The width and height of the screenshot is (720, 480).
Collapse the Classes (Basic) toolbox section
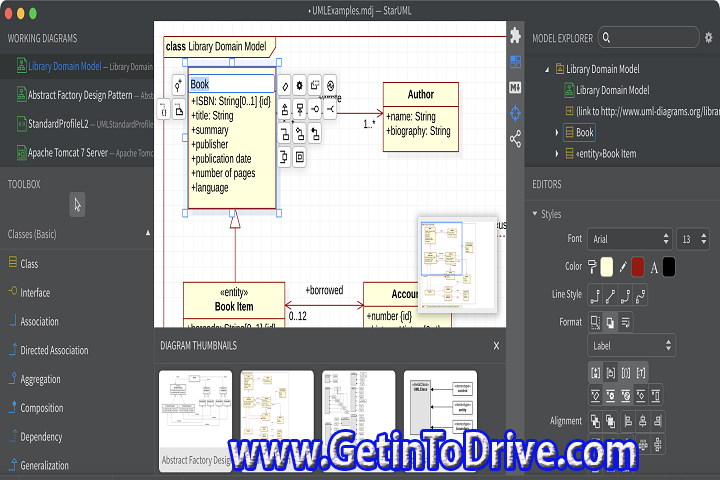148,233
